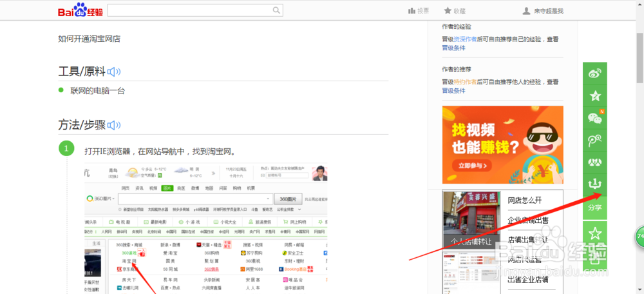Click the article title 如何开通淘宝网店
Screen dimensions: 644x294
coord(89,39)
